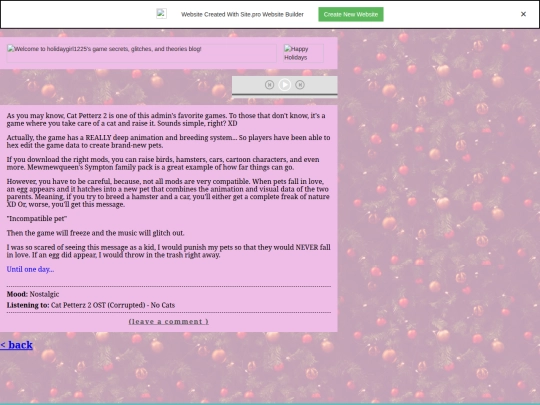Click the Happy Holidays image
Viewport: 540px width, 405px height.
[303, 53]
